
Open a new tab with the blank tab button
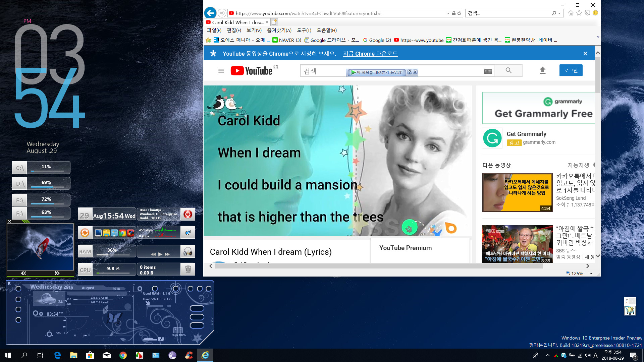(x=274, y=22)
